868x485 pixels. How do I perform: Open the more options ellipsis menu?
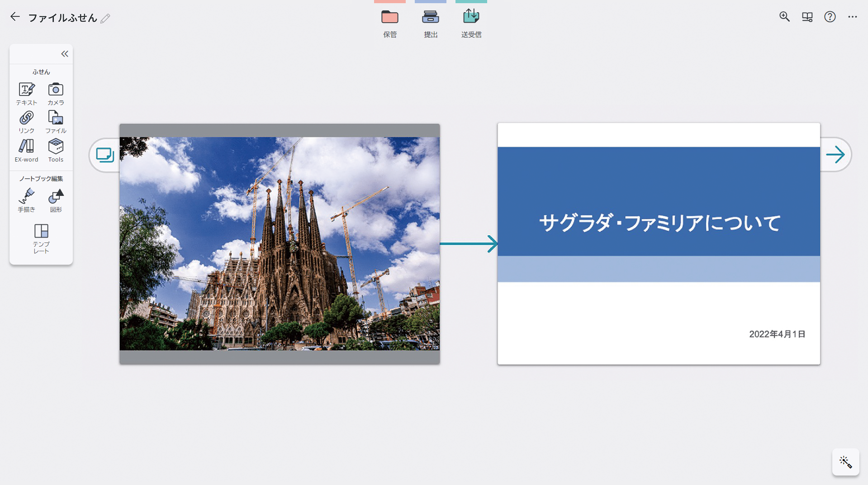point(852,17)
